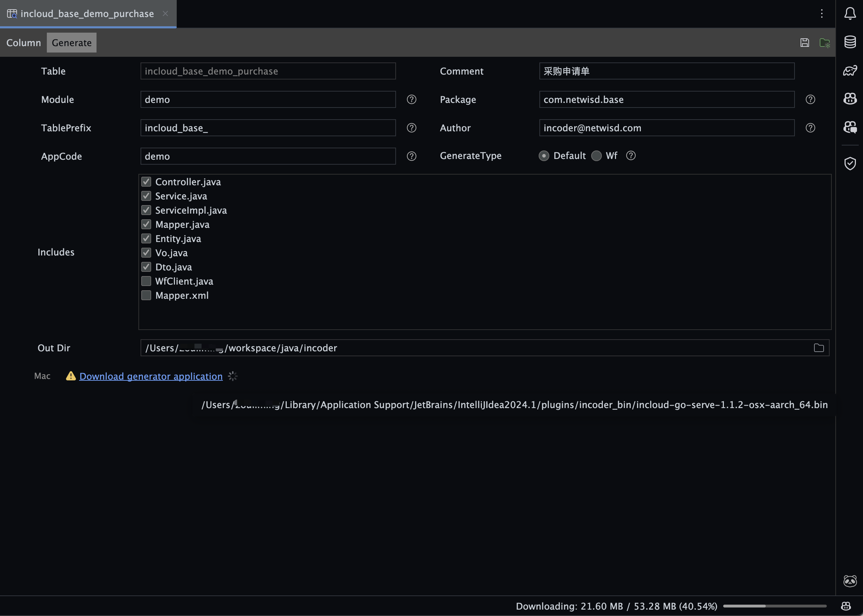The width and height of the screenshot is (863, 616).
Task: Click the Download generator application link
Action: pyautogui.click(x=150, y=376)
